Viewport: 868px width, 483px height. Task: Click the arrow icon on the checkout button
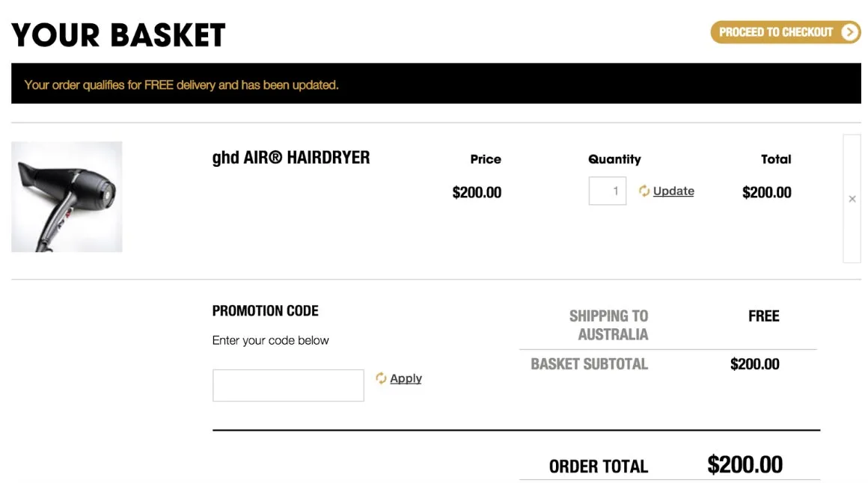pos(849,32)
